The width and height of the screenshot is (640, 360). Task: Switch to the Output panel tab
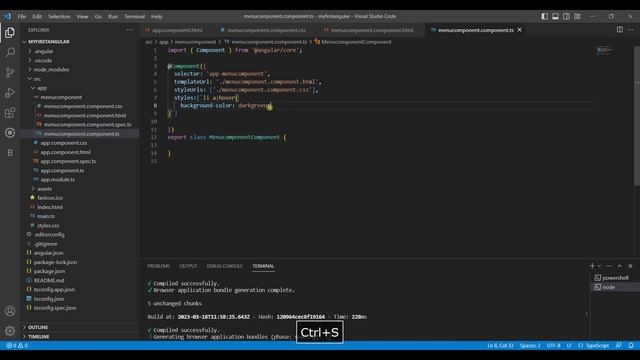click(188, 266)
